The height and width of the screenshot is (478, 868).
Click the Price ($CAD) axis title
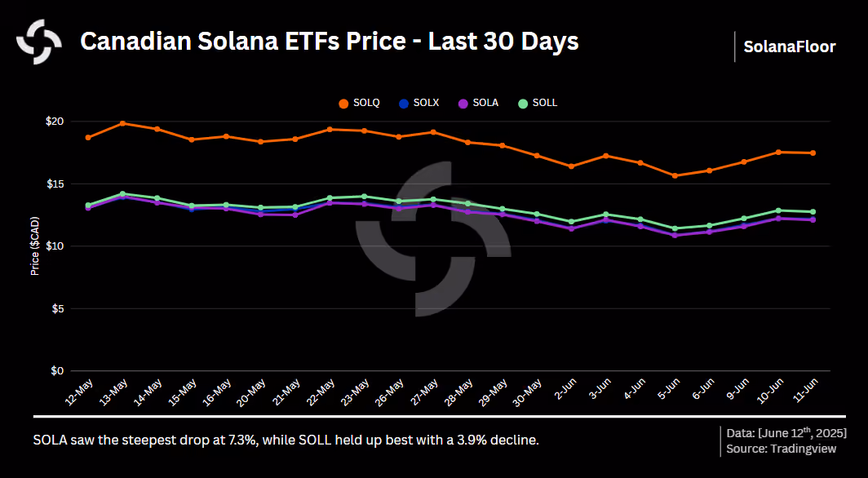(34, 246)
